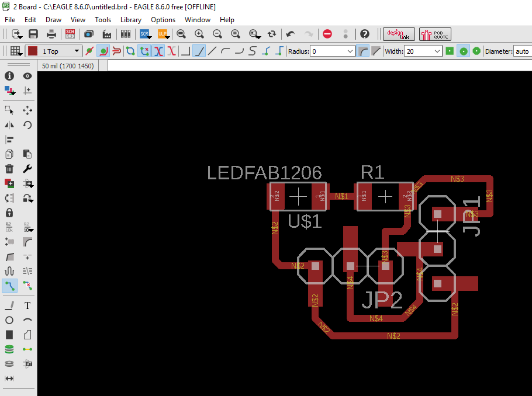Select the Rotate tool
Viewport: 532px width, 396px height.
point(27,125)
